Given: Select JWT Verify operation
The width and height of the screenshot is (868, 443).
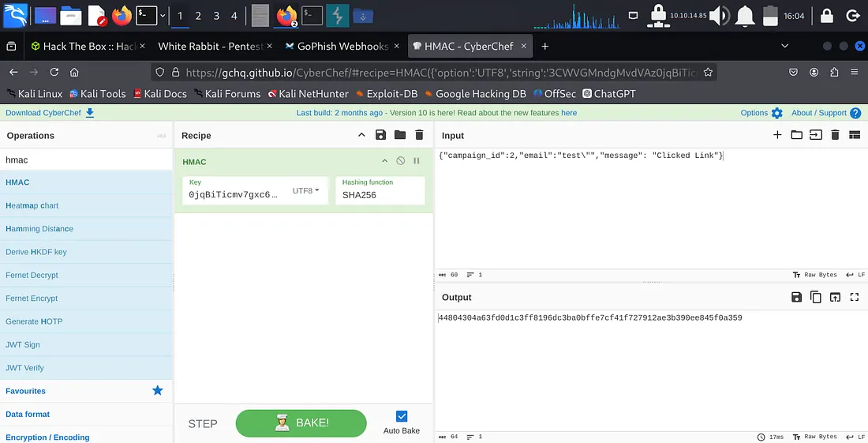Looking at the screenshot, I should [x=86, y=368].
